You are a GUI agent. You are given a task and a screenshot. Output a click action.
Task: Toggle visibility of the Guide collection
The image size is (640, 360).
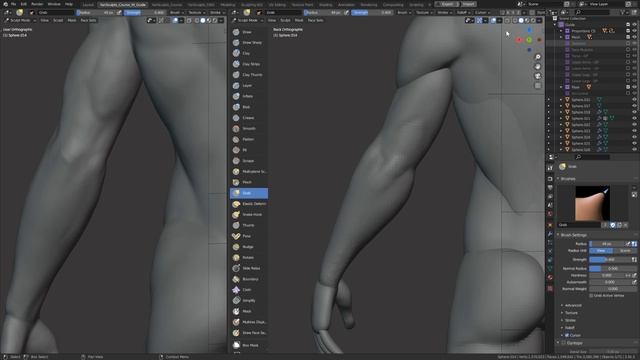pyautogui.click(x=634, y=24)
